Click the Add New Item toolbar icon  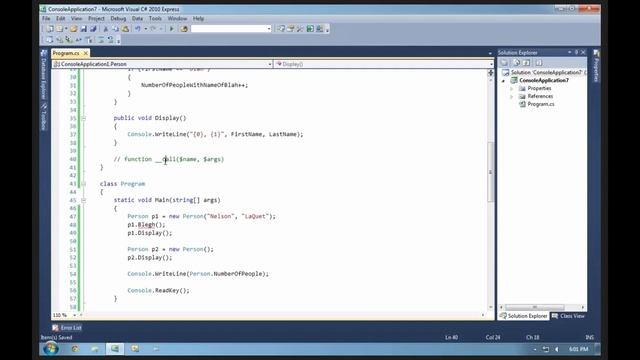tap(60, 29)
